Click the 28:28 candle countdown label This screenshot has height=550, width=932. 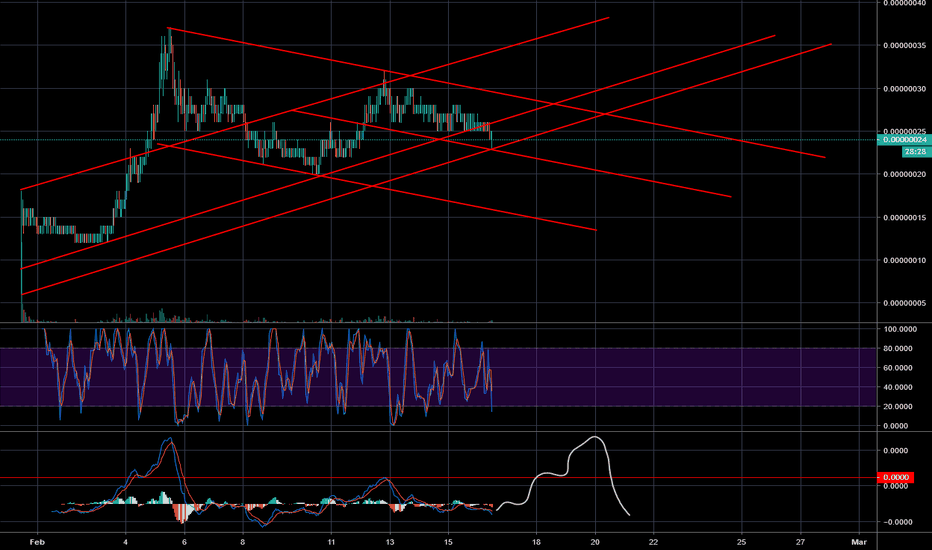[x=915, y=152]
